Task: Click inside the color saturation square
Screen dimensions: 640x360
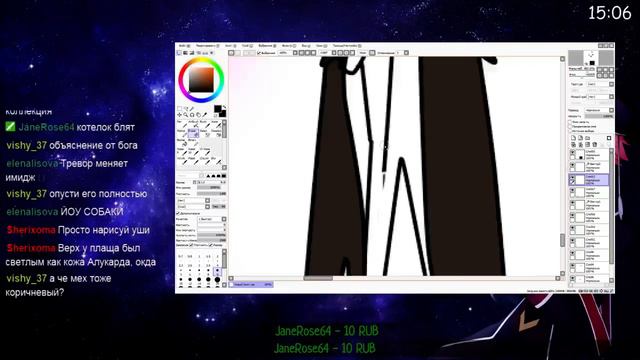Action: click(x=201, y=80)
